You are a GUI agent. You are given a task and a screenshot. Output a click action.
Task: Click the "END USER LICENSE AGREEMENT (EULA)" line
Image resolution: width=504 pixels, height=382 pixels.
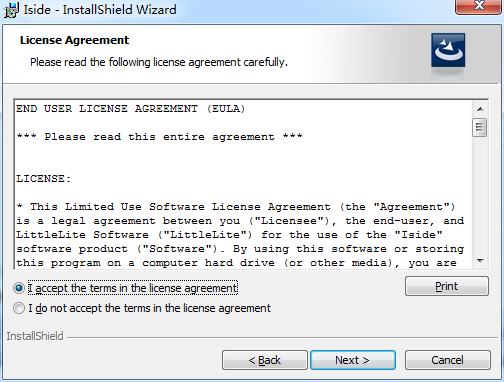tap(131, 109)
